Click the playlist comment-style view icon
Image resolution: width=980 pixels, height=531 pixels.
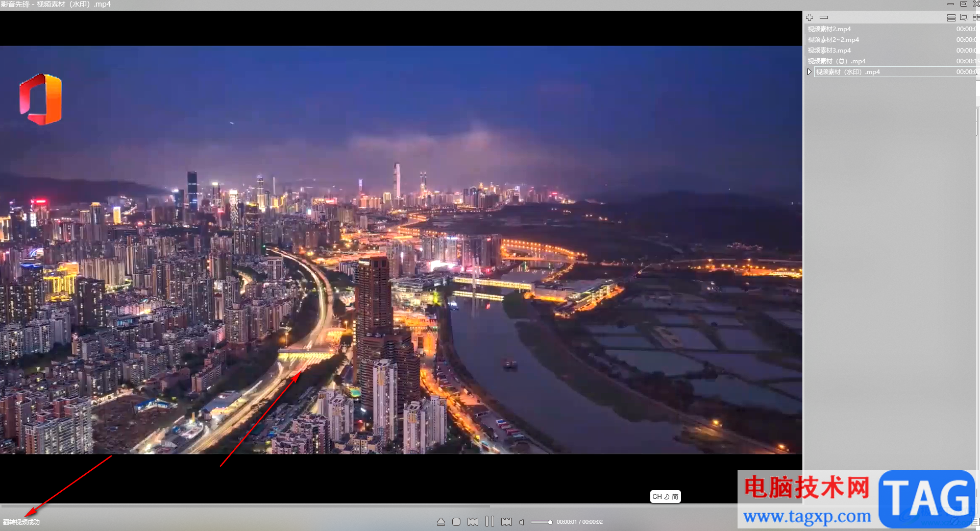point(964,17)
